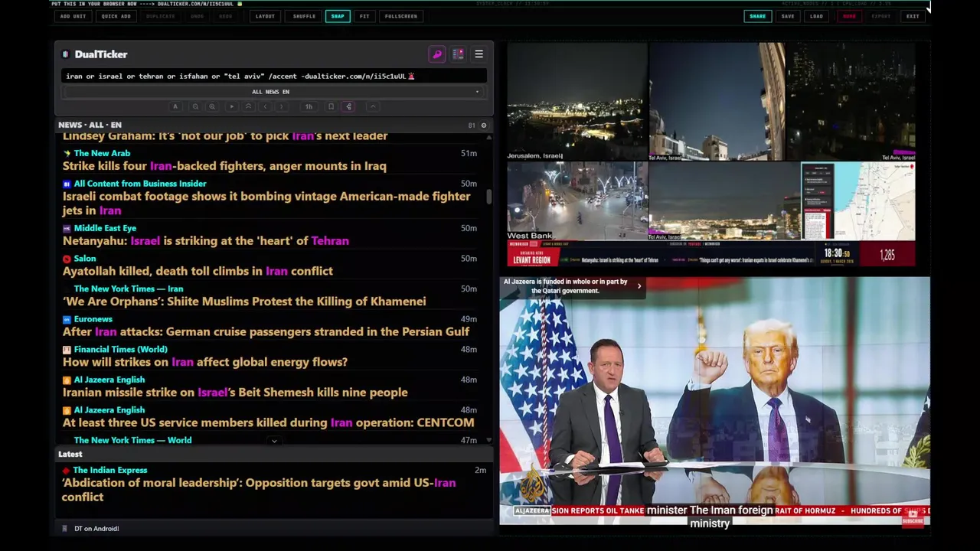
Task: Click the Business Insider source icon
Action: tap(67, 184)
